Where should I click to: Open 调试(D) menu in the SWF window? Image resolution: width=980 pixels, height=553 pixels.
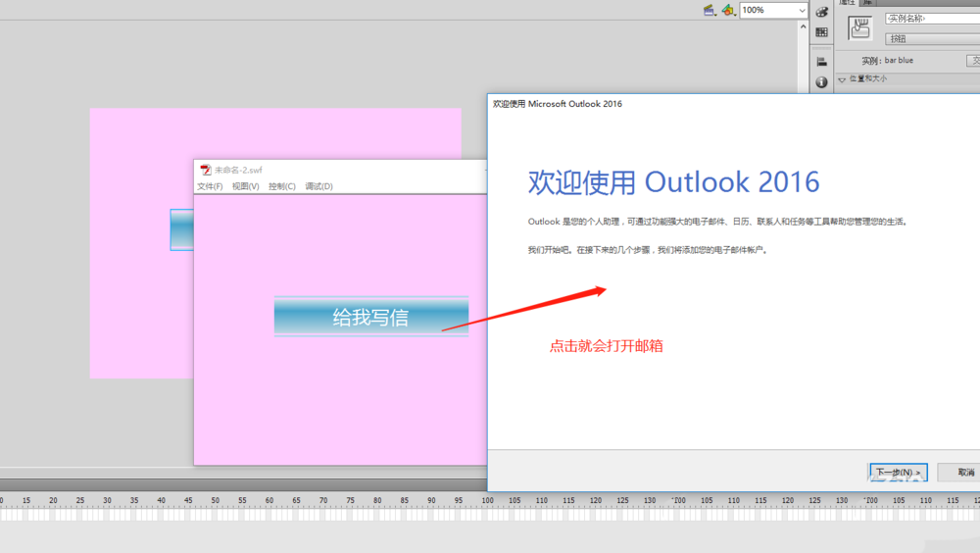[x=318, y=186]
